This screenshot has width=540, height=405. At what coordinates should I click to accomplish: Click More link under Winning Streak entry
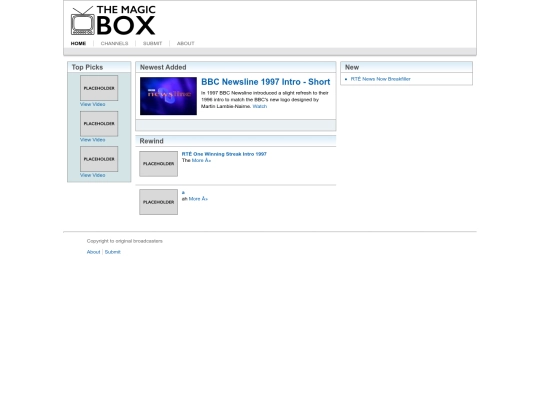[x=201, y=160]
